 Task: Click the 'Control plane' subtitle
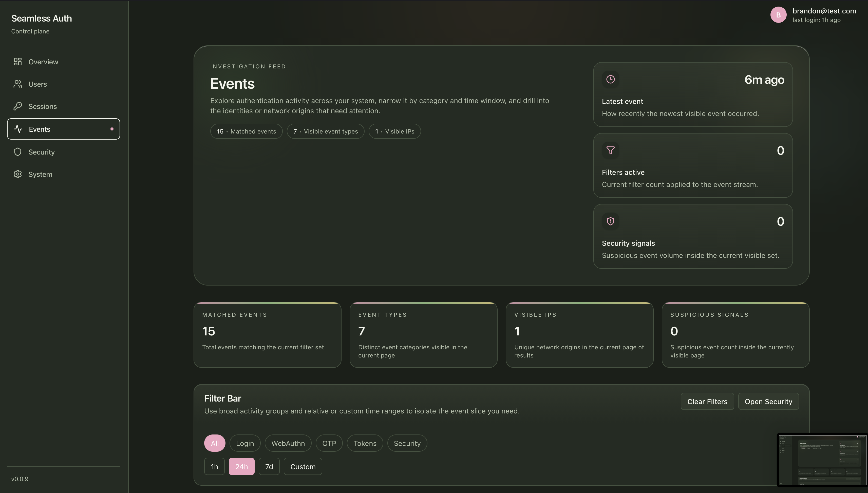[x=30, y=31]
